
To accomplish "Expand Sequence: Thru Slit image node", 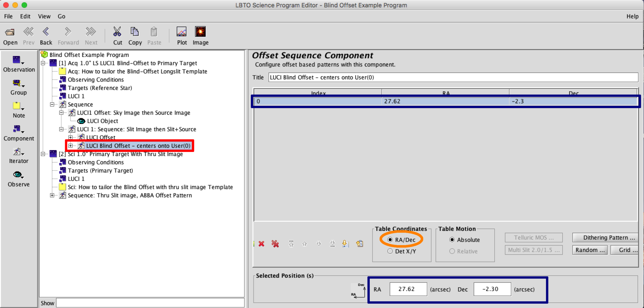I will (52, 195).
